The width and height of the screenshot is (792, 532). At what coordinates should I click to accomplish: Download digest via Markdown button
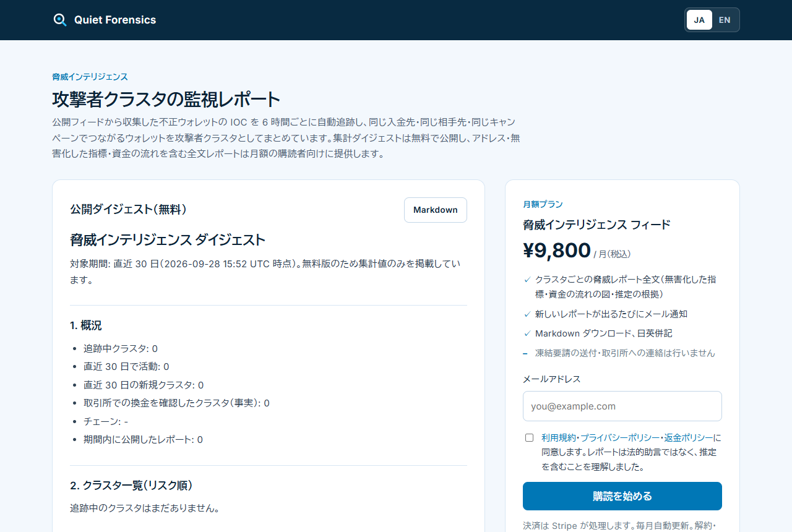click(x=436, y=210)
